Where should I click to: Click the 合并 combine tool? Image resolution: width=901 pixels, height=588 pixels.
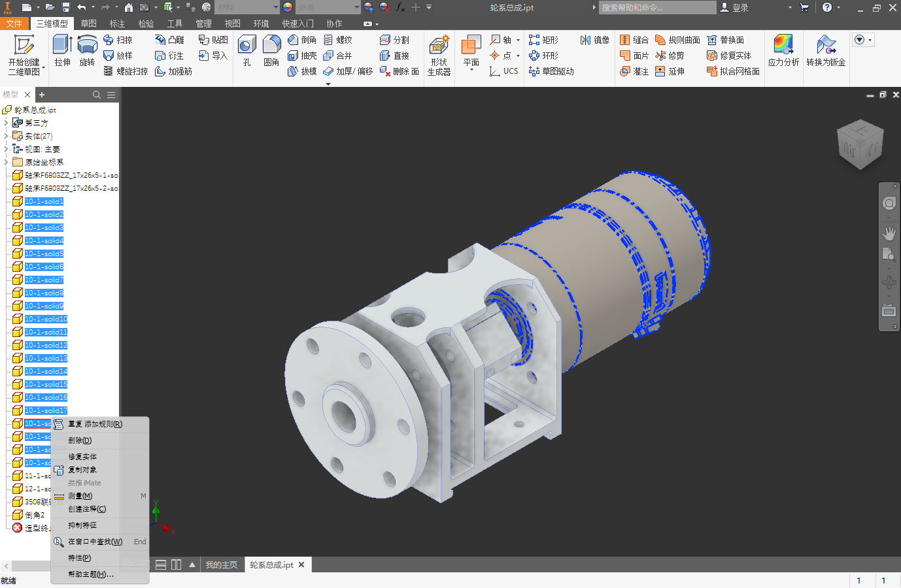click(x=338, y=56)
